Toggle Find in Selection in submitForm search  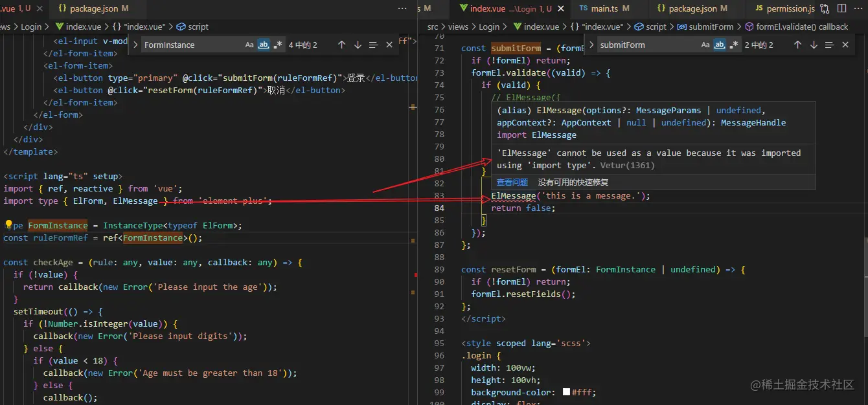pyautogui.click(x=829, y=45)
